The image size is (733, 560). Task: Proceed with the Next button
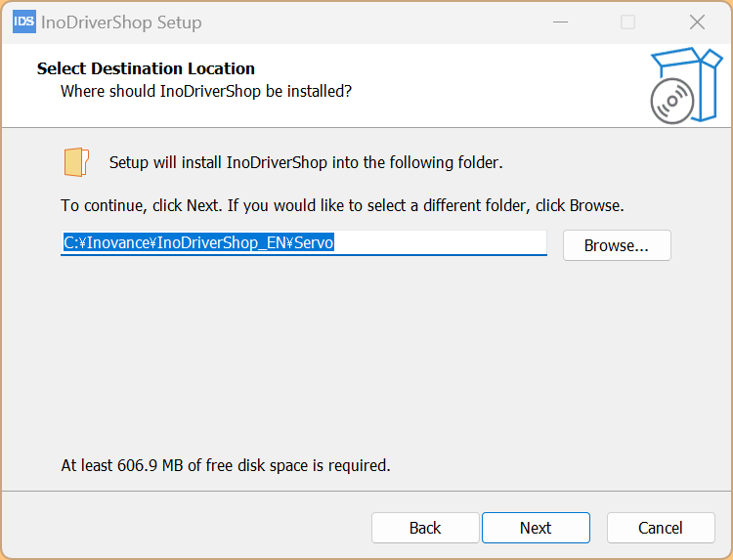click(x=536, y=528)
